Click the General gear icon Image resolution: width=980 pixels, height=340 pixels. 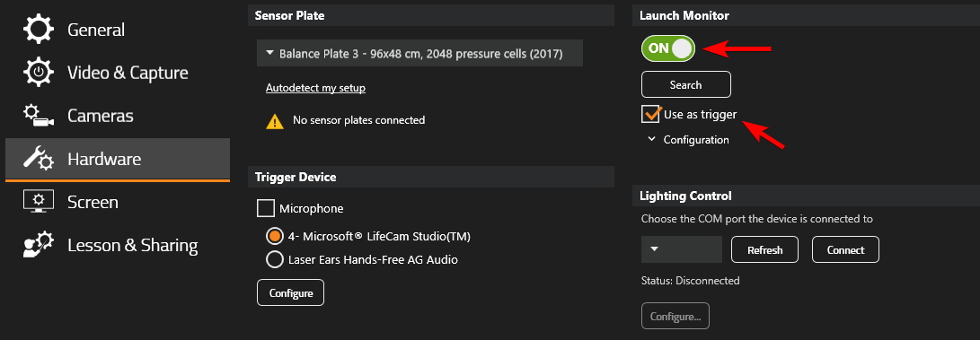click(38, 30)
